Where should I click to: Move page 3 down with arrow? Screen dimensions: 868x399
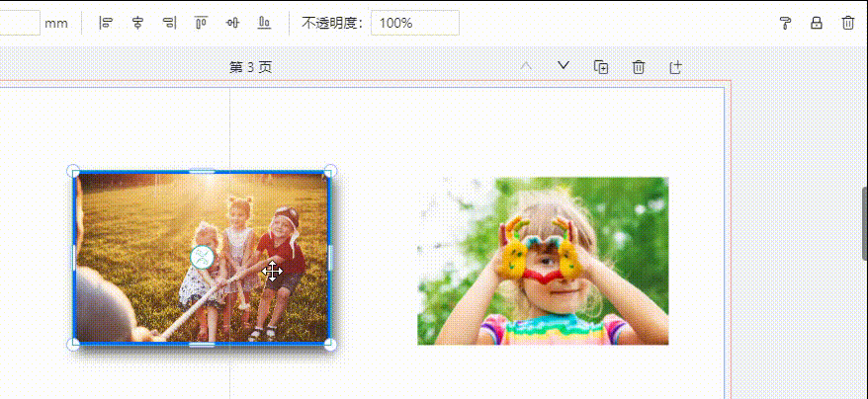[x=564, y=66]
